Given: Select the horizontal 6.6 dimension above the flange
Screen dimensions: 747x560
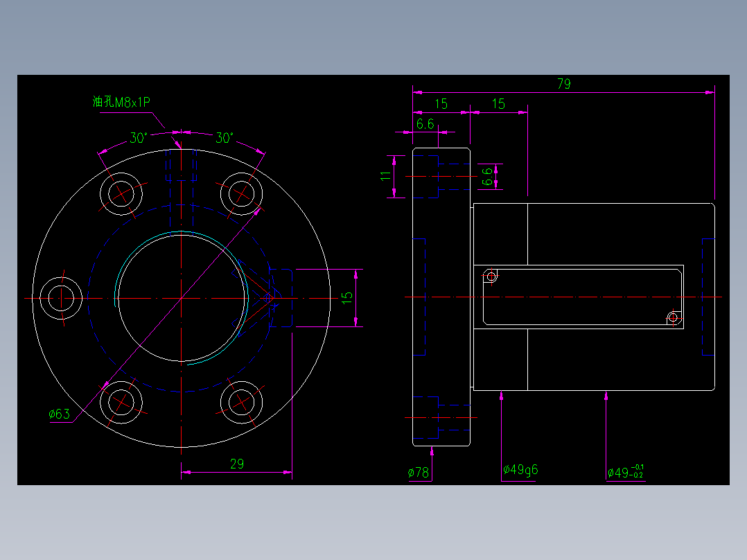Looking at the screenshot, I should coord(425,124).
